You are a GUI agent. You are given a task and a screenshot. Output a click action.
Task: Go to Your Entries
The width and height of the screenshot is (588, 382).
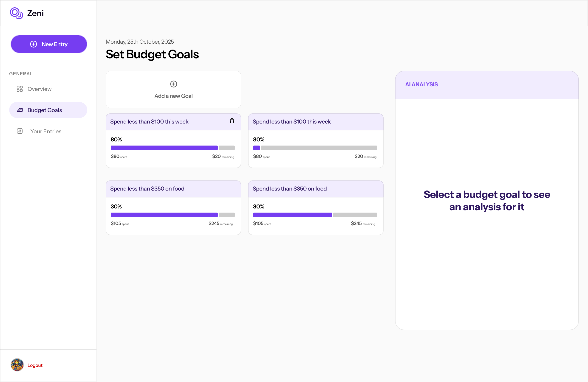point(46,131)
